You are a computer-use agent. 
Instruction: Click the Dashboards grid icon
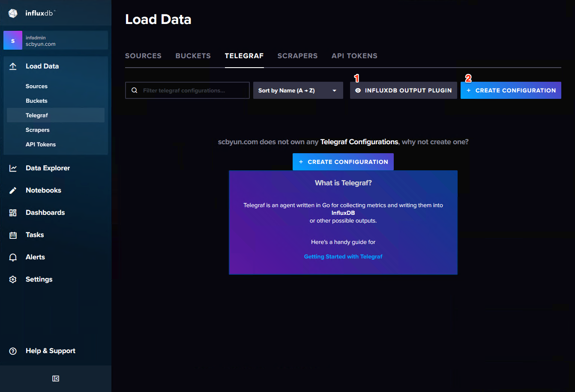(x=13, y=213)
